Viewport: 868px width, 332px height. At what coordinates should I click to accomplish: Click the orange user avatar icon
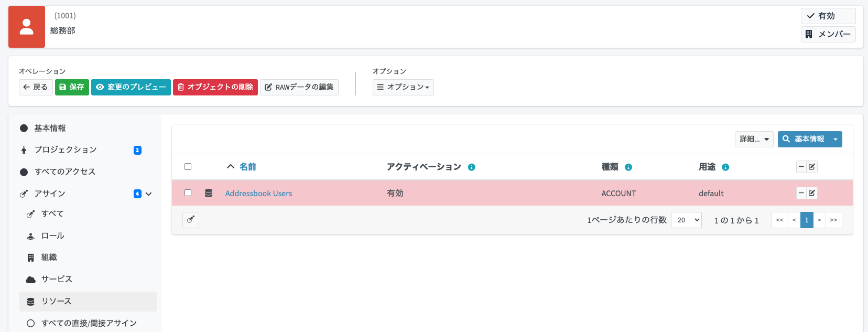(27, 27)
